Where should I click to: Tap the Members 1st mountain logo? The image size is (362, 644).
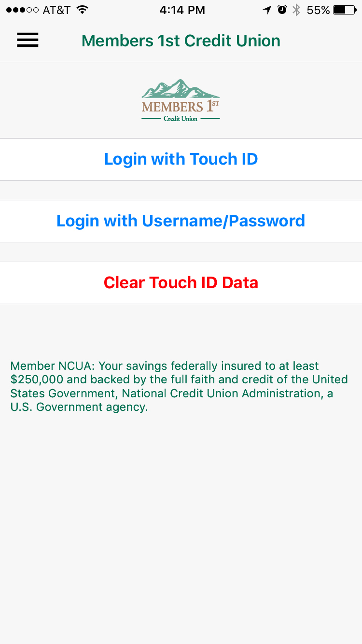click(181, 100)
